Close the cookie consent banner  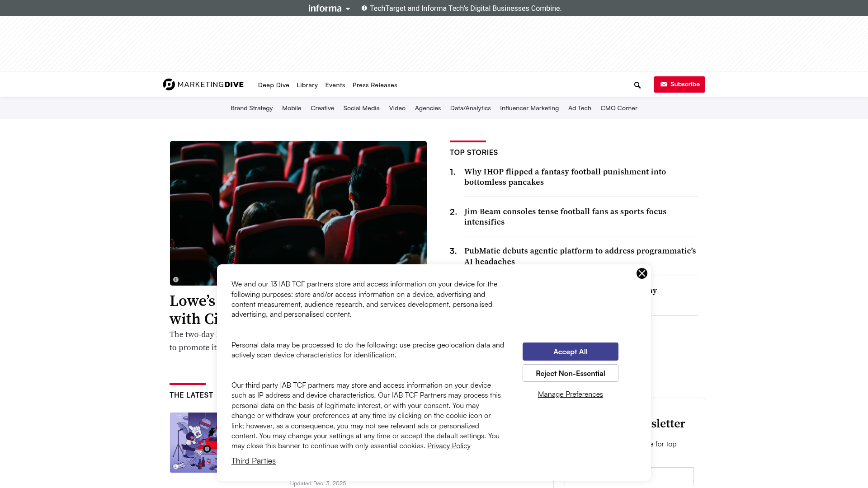coord(642,273)
